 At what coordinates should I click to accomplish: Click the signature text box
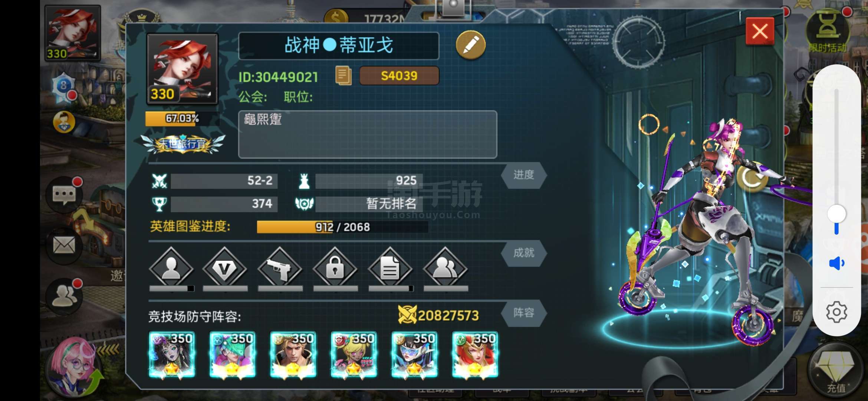(x=368, y=134)
